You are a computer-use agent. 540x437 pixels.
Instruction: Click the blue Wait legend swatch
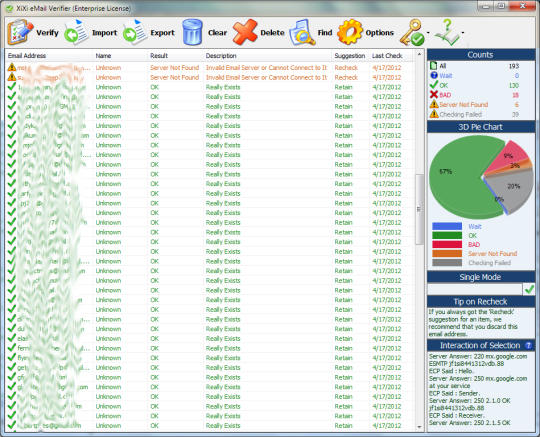(x=447, y=226)
